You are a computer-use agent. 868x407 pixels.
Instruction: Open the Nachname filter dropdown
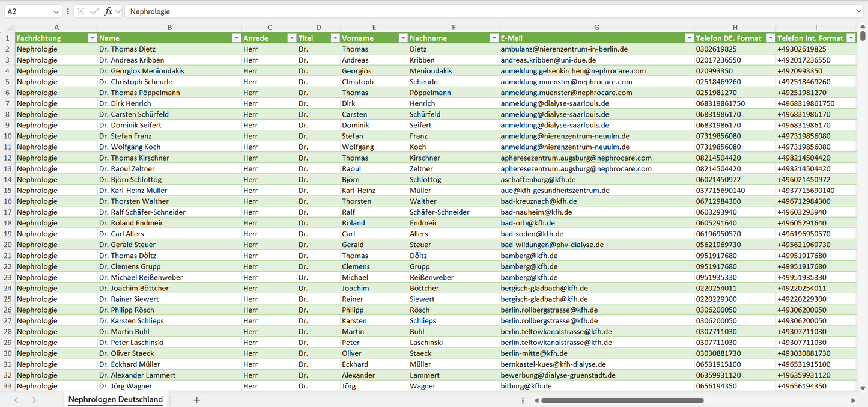point(493,38)
